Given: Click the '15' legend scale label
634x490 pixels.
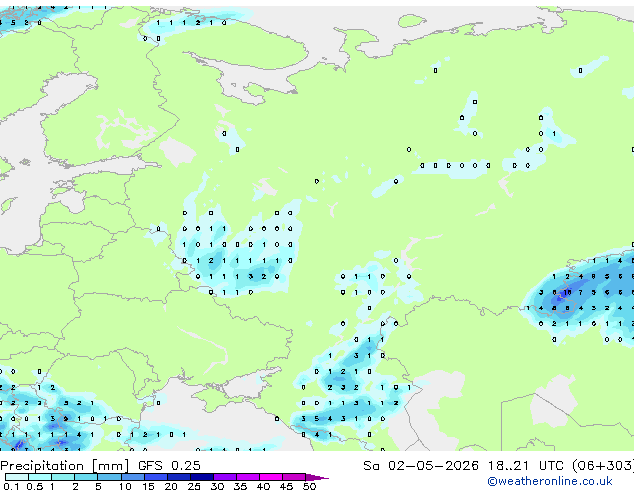Looking at the screenshot, I should click(148, 486).
